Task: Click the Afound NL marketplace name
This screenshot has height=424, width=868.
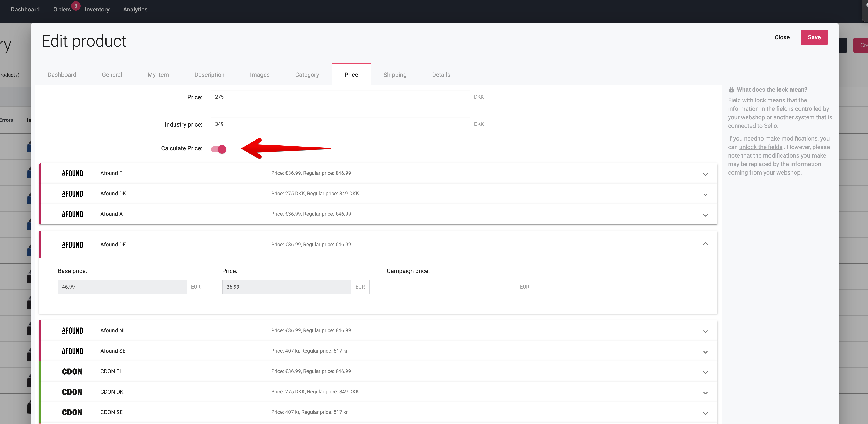Action: coord(113,330)
